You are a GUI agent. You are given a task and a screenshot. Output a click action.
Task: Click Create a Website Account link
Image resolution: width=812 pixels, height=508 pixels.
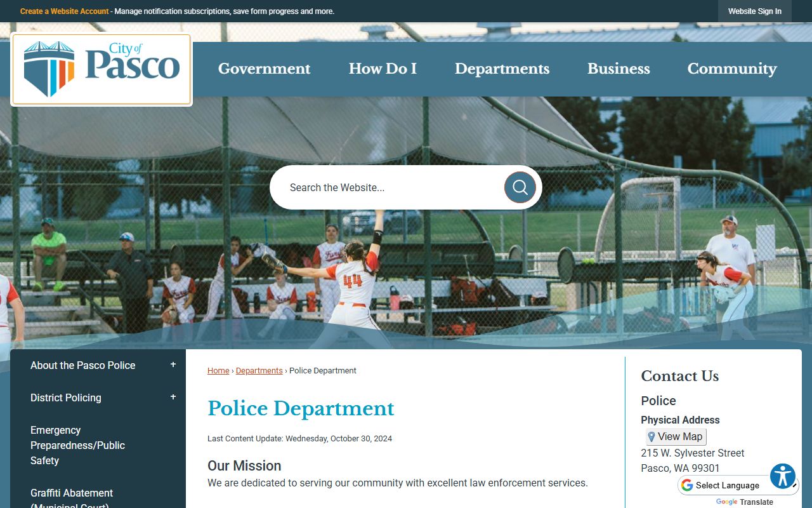point(65,11)
